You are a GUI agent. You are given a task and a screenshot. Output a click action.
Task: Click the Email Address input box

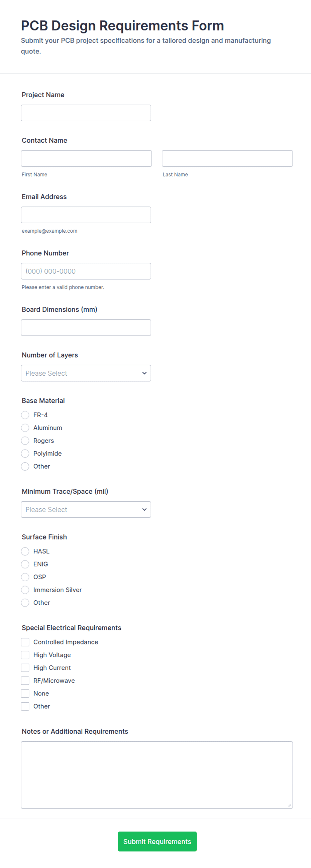click(86, 215)
